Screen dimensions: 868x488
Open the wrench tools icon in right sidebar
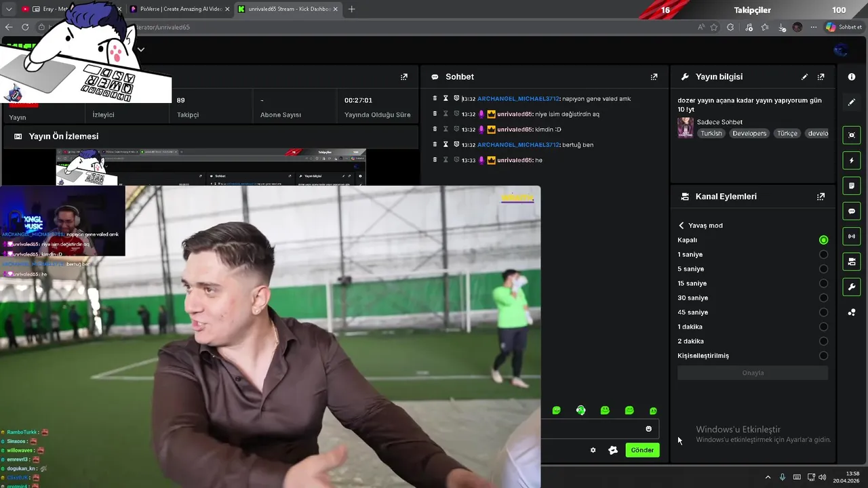(x=852, y=287)
